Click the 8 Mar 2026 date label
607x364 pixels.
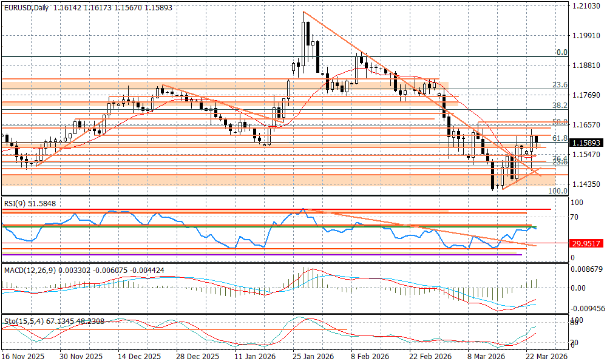pos(486,357)
